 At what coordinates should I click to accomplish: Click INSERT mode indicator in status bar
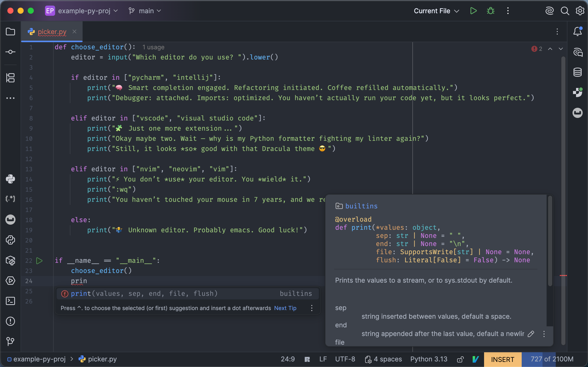(x=503, y=359)
